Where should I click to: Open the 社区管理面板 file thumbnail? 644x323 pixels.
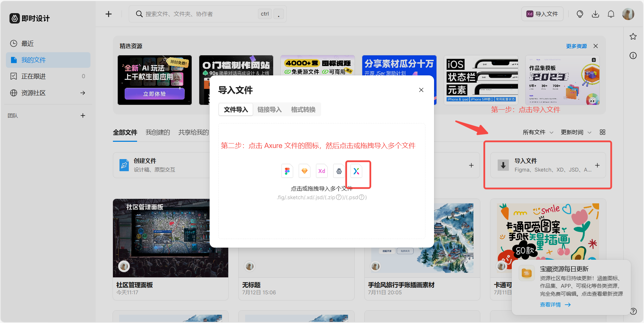pos(171,238)
